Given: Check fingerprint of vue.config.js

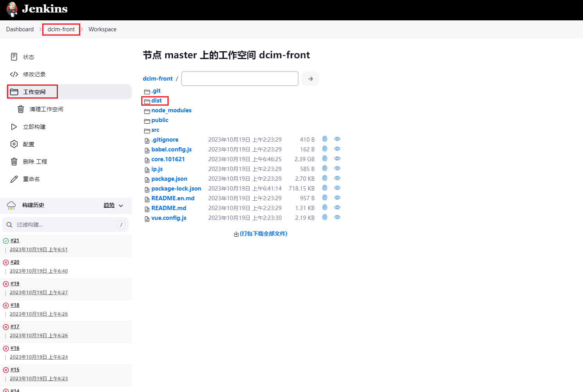Looking at the screenshot, I should [325, 218].
